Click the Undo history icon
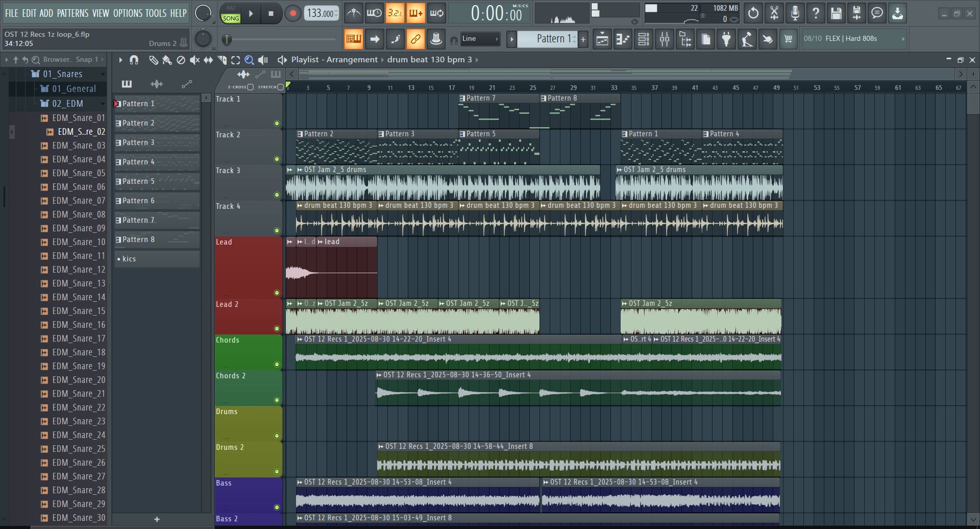 click(753, 13)
